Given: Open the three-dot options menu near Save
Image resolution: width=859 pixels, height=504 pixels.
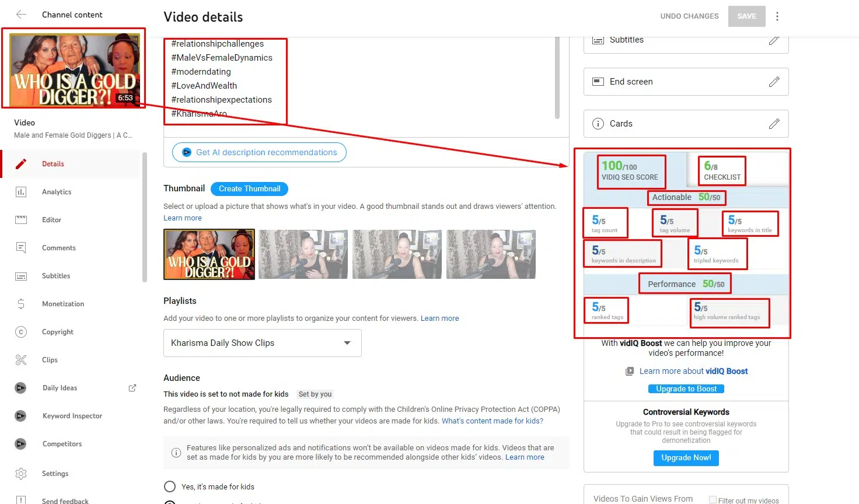Looking at the screenshot, I should tap(777, 16).
